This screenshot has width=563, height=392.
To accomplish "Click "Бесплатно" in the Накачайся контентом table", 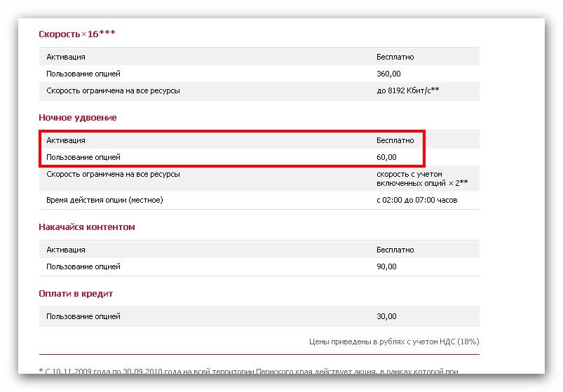I will coord(395,250).
